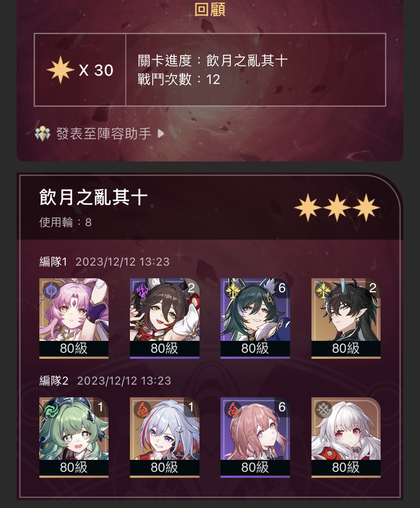Expand the arrow beside 發表至陣容助手
This screenshot has width=420, height=508.
pos(161,133)
